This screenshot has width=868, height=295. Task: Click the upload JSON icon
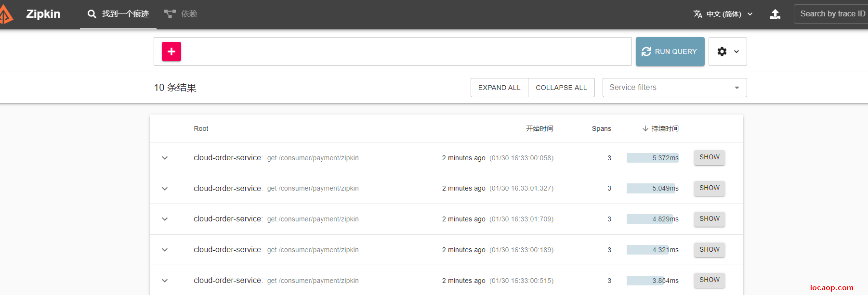tap(775, 14)
